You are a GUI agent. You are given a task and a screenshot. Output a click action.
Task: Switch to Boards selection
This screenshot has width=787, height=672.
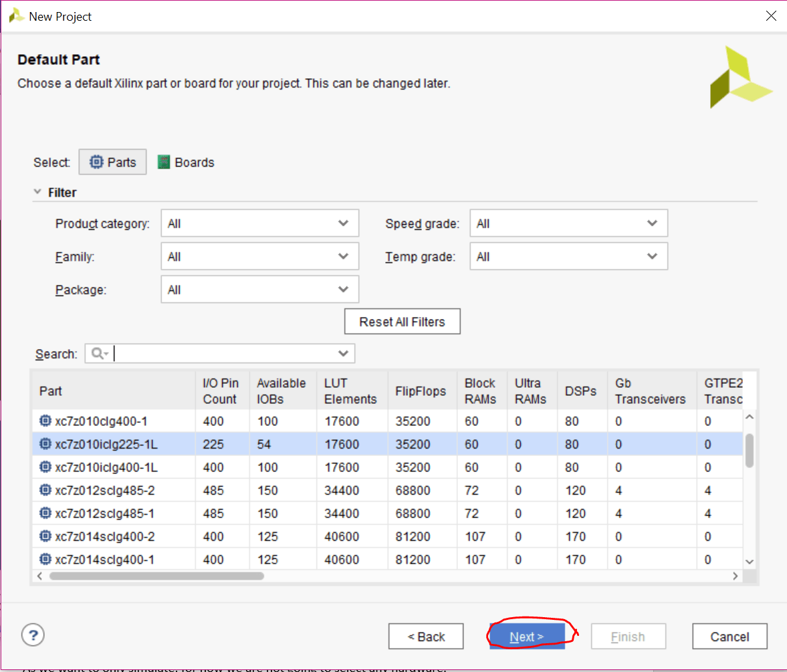187,162
